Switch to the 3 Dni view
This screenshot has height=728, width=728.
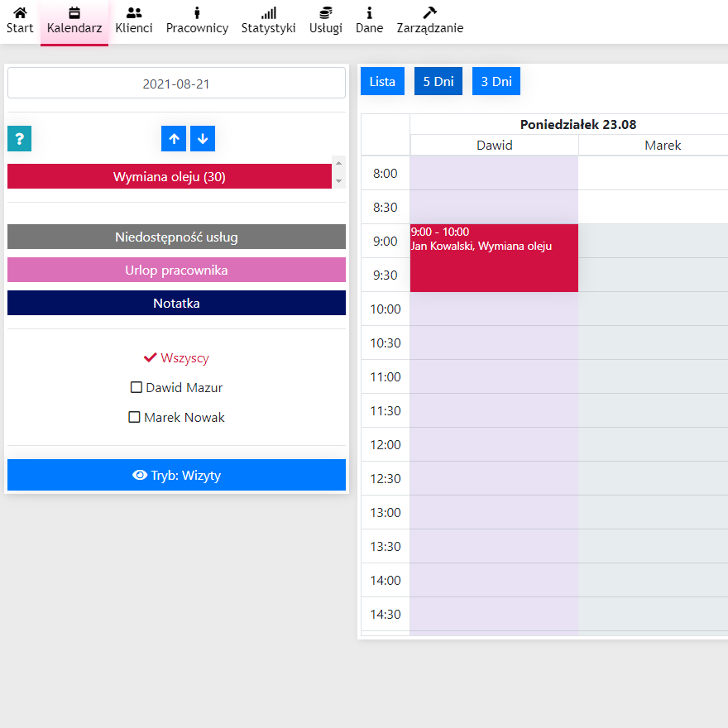496,82
